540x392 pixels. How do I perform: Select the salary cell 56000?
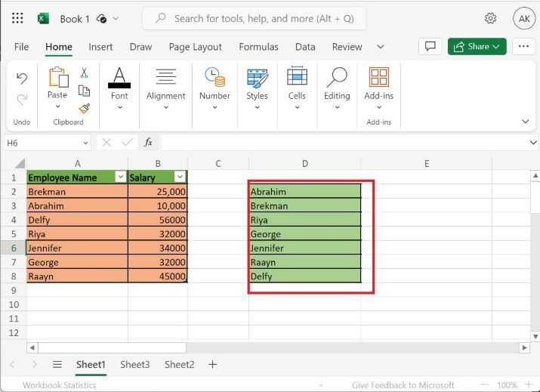click(158, 220)
